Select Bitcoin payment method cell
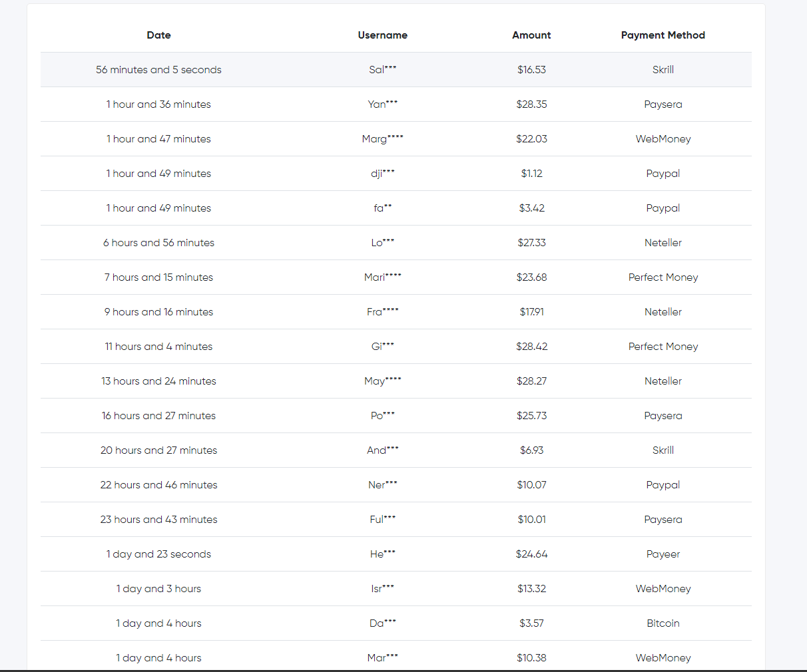The image size is (807, 672). [x=663, y=623]
